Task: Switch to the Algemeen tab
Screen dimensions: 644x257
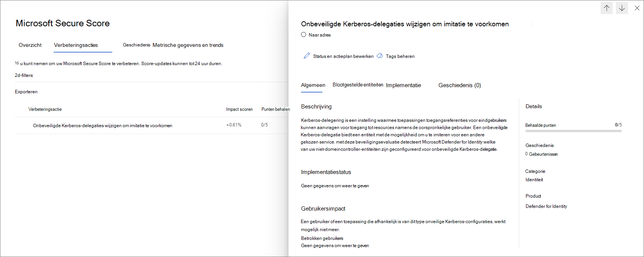Action: pos(313,85)
